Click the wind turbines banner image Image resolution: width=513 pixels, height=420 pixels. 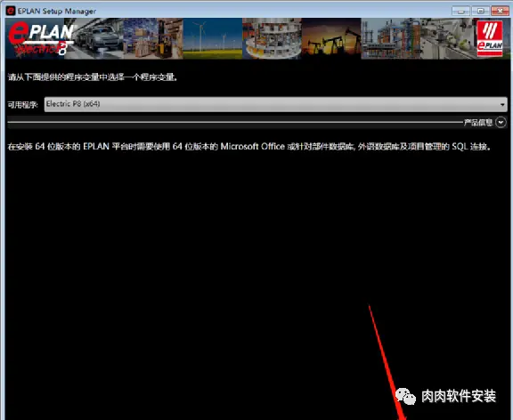[213, 38]
